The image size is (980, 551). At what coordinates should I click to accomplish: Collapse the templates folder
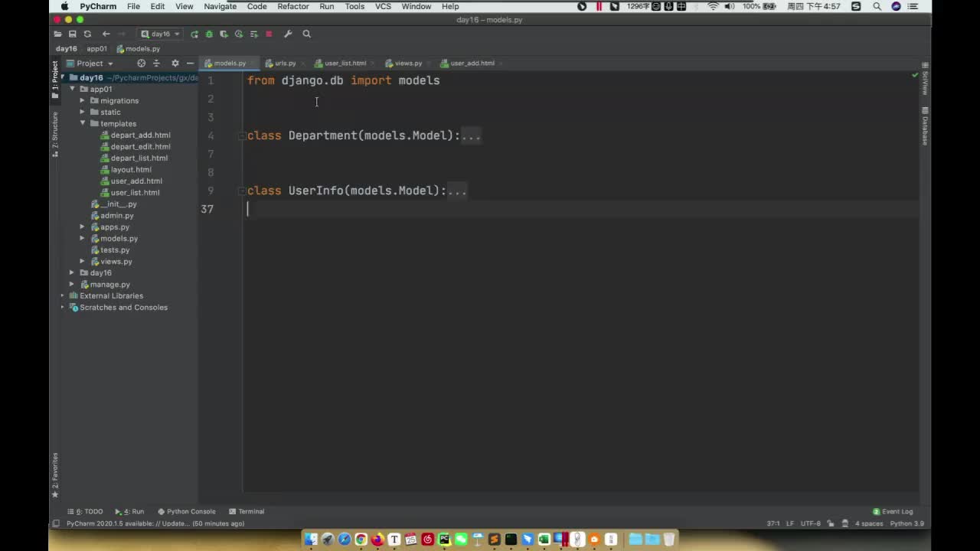[83, 123]
